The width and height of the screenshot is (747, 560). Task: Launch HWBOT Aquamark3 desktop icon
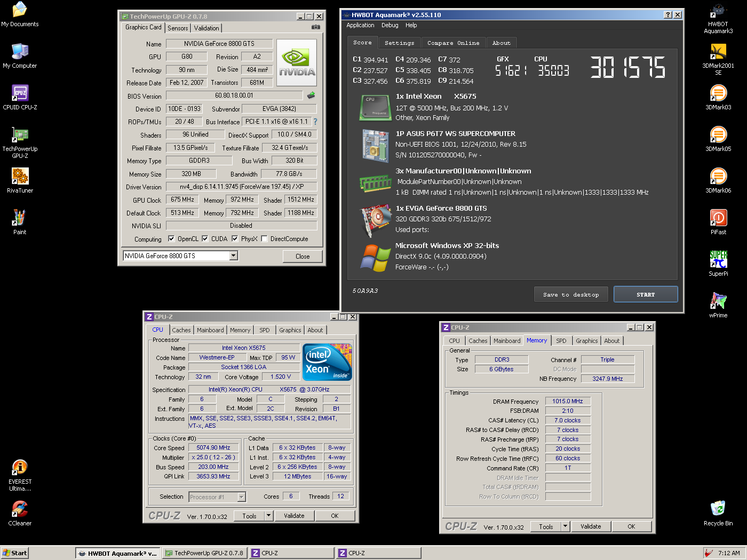pyautogui.click(x=718, y=18)
